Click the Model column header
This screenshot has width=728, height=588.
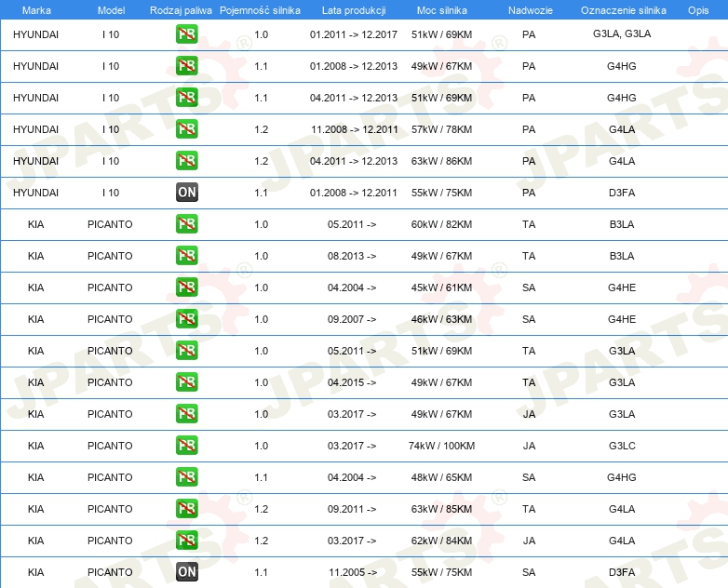point(111,10)
